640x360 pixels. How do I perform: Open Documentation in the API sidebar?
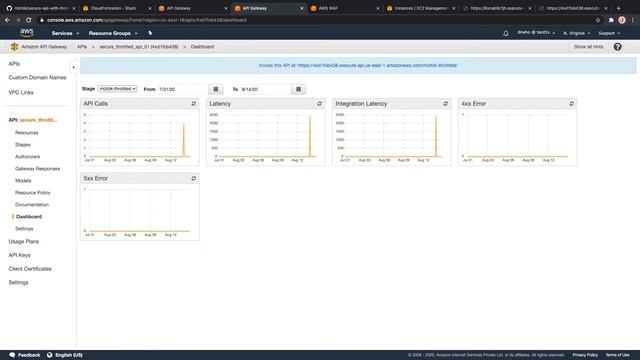coord(32,204)
